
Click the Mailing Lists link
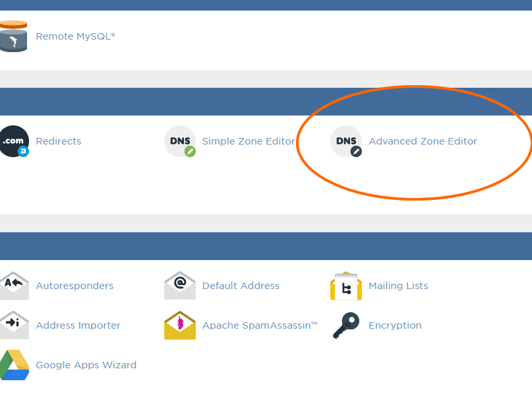(398, 286)
